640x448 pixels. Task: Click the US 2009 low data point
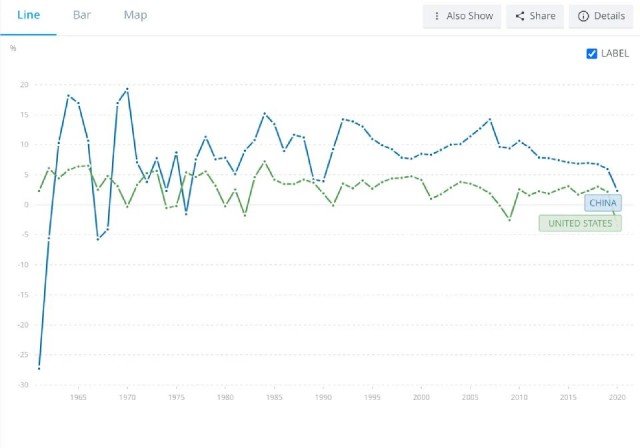pos(509,220)
